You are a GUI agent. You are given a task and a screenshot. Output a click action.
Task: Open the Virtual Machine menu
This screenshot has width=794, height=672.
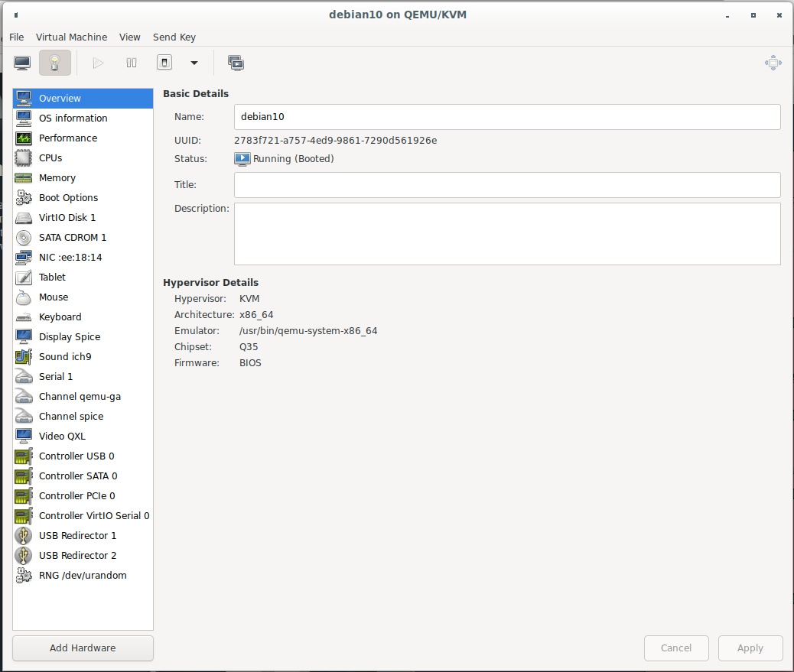[71, 37]
